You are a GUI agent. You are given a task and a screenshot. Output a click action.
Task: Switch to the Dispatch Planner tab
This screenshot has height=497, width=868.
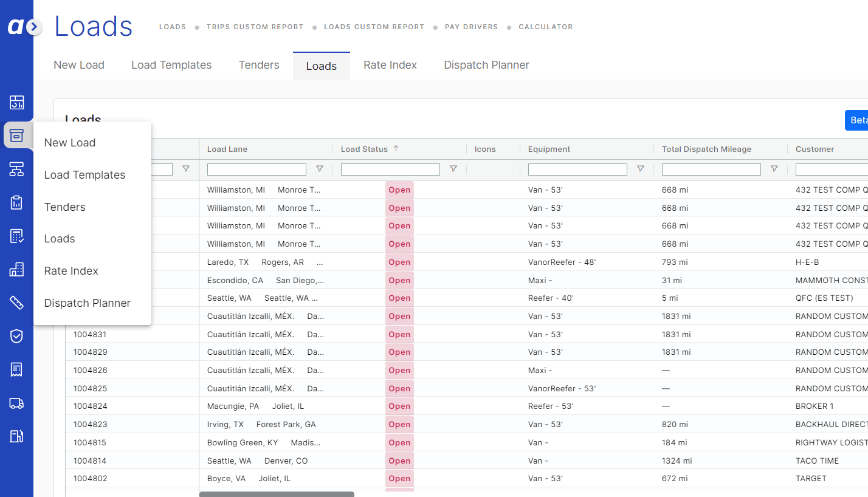pos(486,65)
